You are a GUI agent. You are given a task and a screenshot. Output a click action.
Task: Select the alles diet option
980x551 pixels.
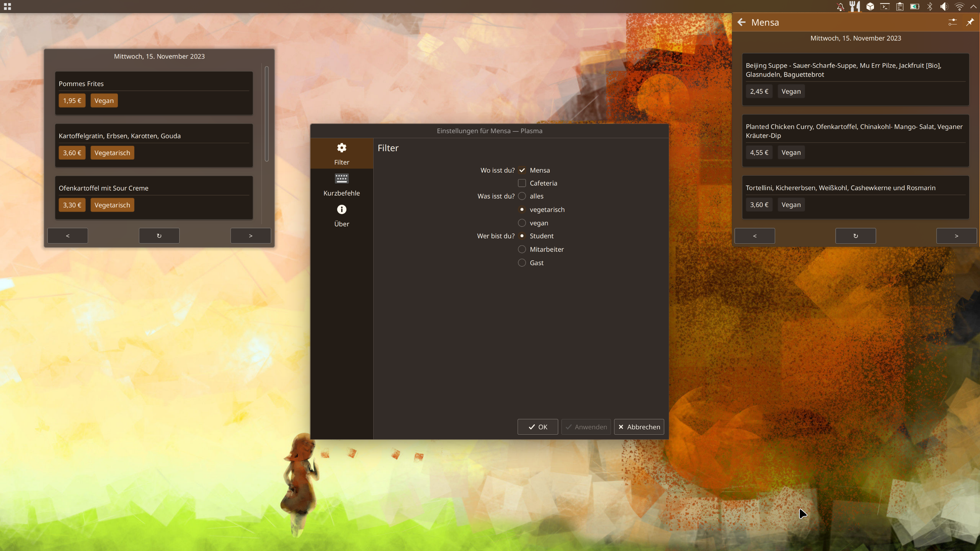[x=522, y=196]
